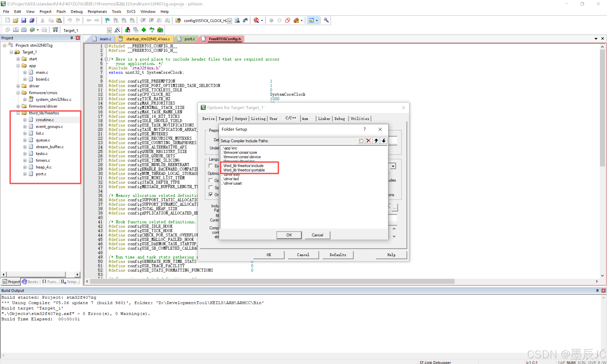Expand the firmwore/driver folder in project tree
Image resolution: width=607 pixels, height=364 pixels.
coord(18,106)
